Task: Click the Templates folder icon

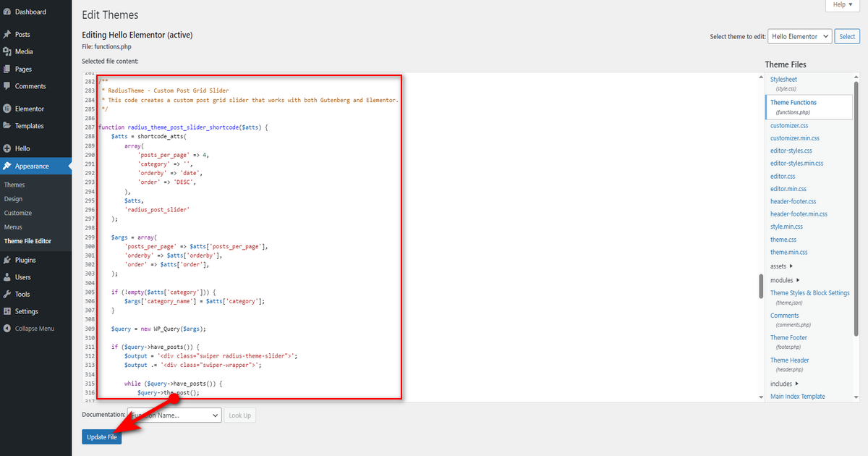Action: click(x=7, y=126)
